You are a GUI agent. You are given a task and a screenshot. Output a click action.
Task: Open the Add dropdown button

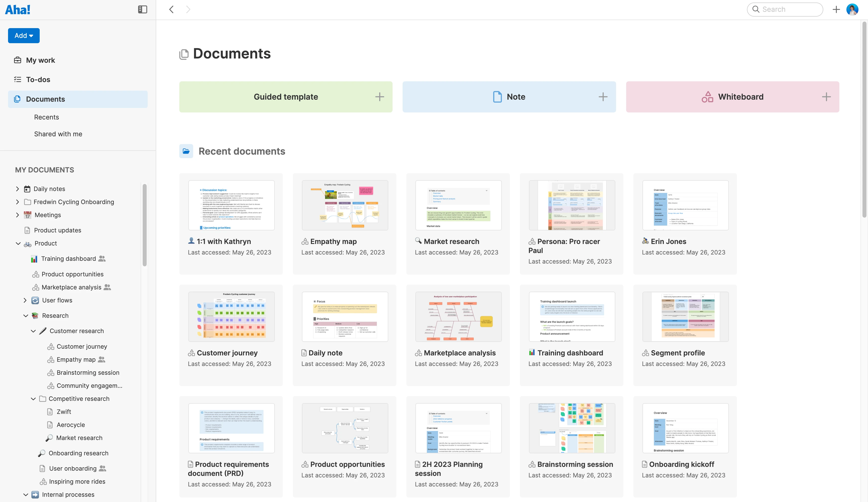[x=24, y=35]
